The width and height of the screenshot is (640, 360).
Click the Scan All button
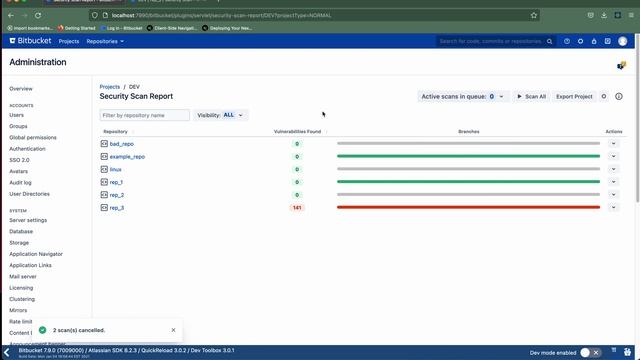(531, 96)
